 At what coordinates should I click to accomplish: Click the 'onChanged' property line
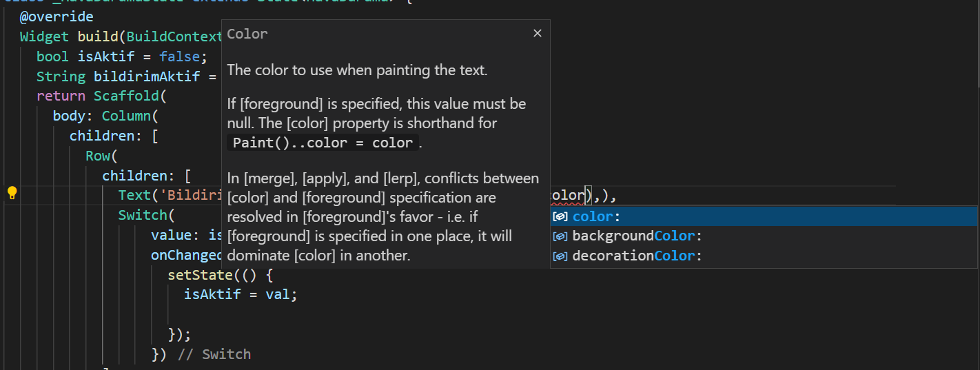[186, 255]
